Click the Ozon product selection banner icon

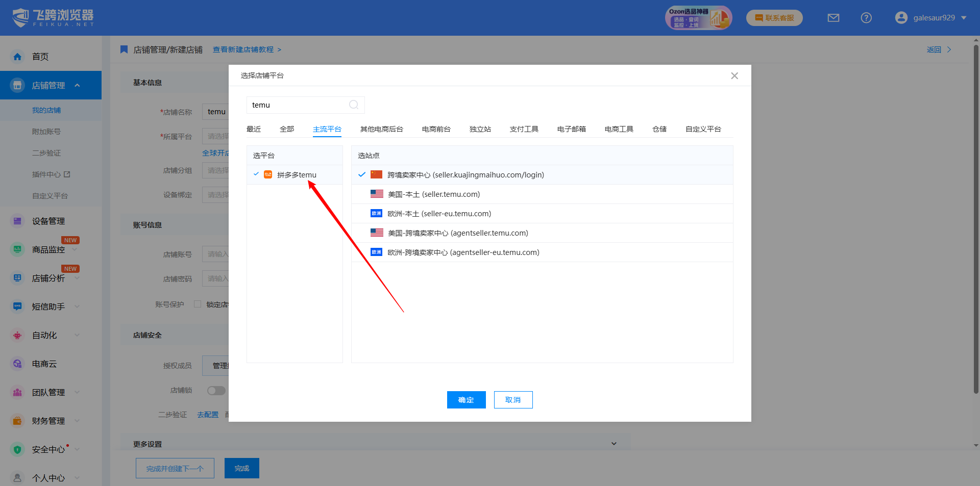pyautogui.click(x=698, y=18)
